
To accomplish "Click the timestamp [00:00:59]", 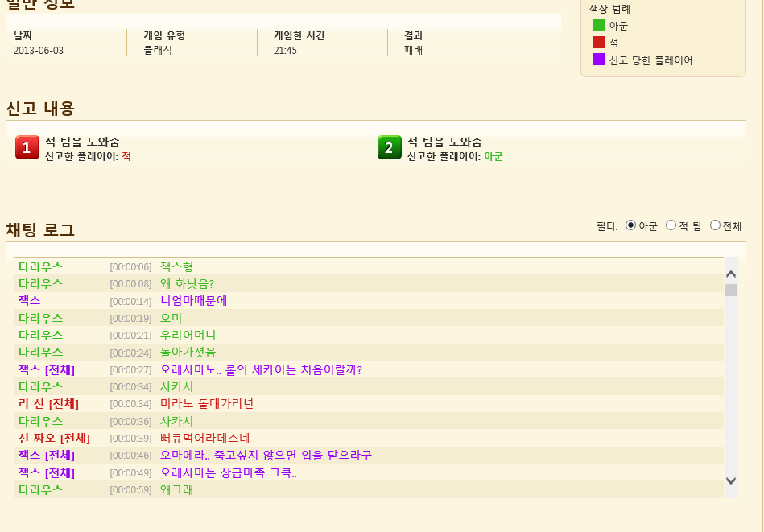I will click(x=130, y=490).
